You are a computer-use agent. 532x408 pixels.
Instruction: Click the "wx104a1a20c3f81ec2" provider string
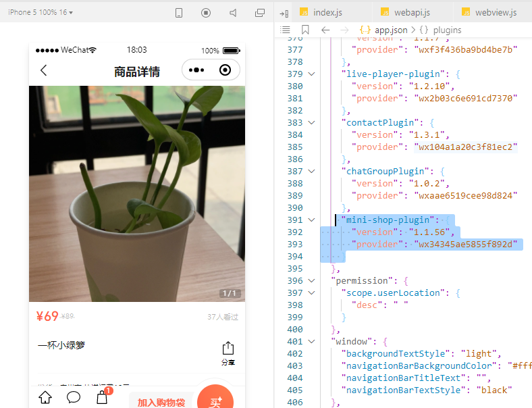(466, 147)
